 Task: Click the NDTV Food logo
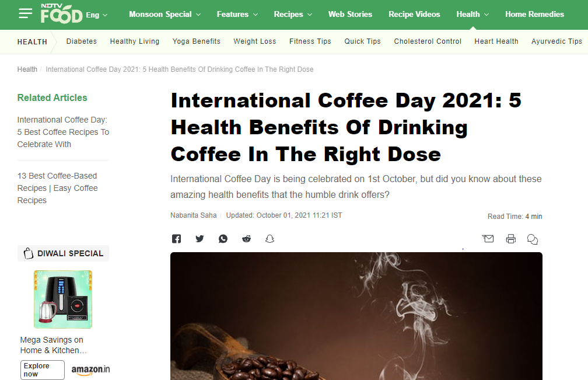(61, 13)
